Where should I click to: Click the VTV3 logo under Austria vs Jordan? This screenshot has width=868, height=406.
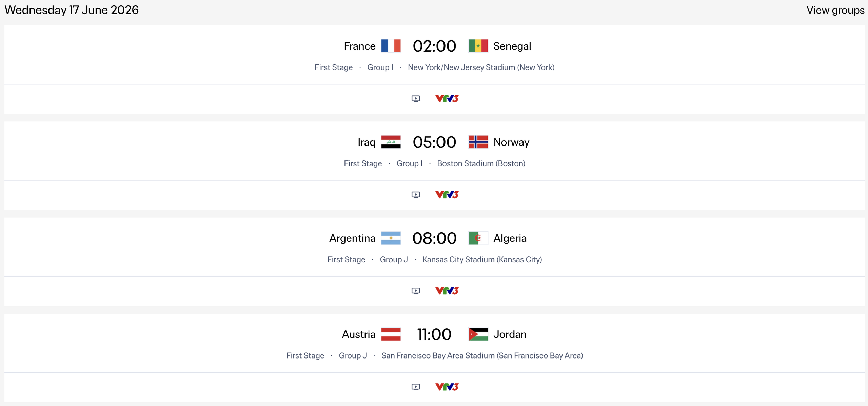447,387
